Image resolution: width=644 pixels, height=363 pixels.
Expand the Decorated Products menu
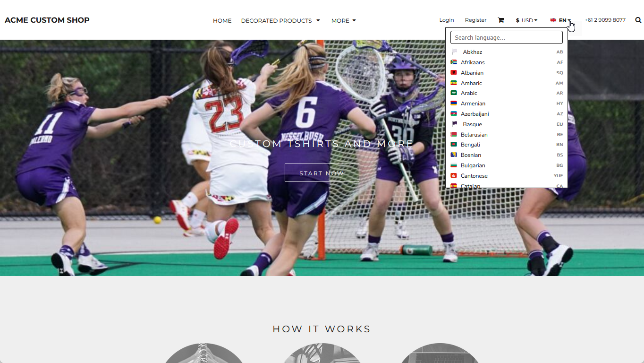[280, 21]
